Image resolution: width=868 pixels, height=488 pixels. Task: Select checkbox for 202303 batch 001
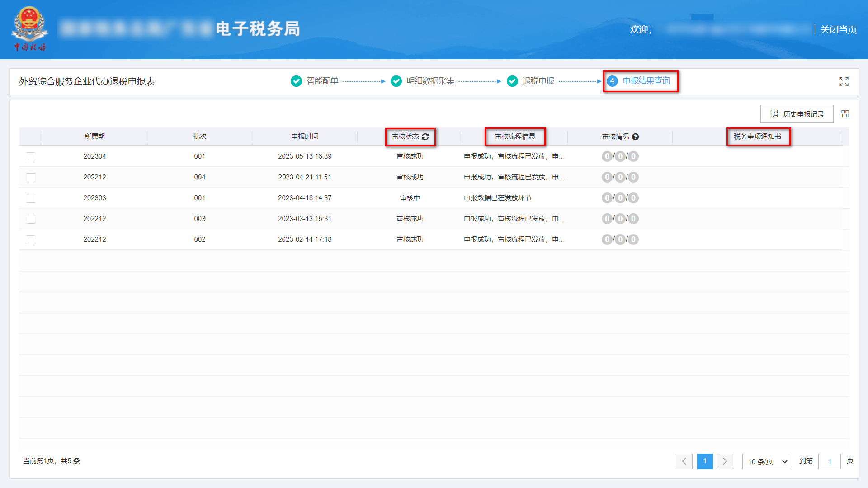(x=31, y=198)
